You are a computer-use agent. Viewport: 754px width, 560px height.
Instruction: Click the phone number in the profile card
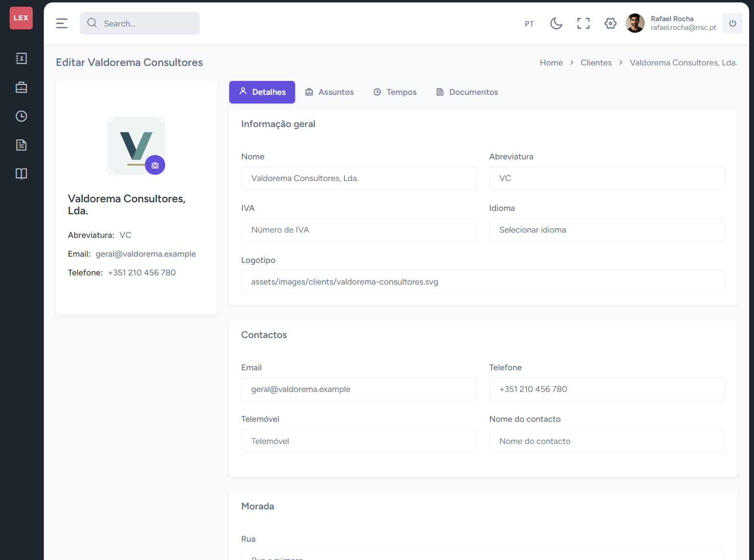(142, 273)
